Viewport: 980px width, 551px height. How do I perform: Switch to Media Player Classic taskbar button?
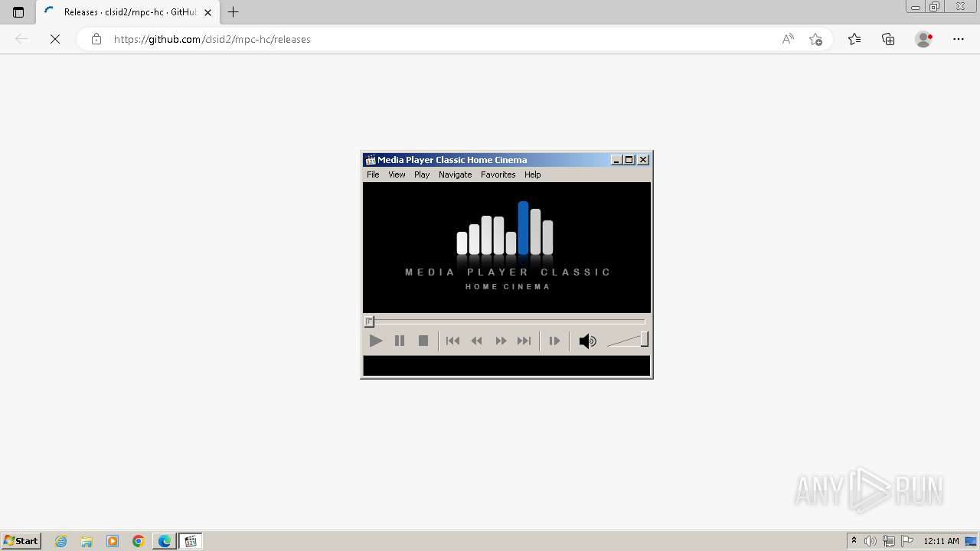(191, 541)
